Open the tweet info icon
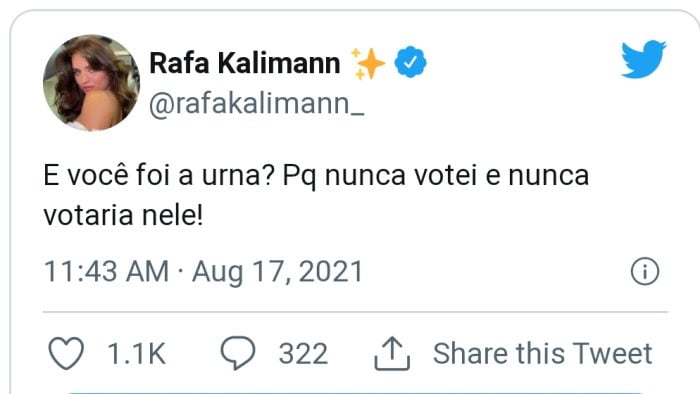This screenshot has width=700, height=394. click(645, 271)
